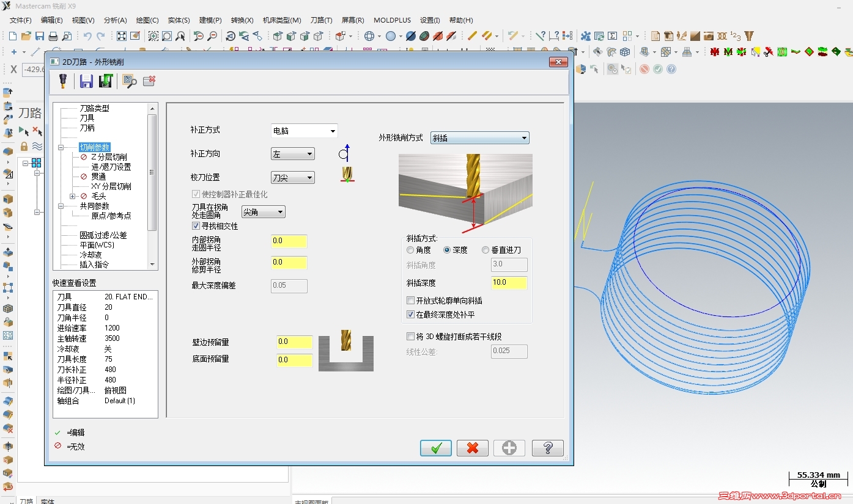The height and width of the screenshot is (504, 853).
Task: Cancel dialog with the red X button
Action: click(x=473, y=448)
